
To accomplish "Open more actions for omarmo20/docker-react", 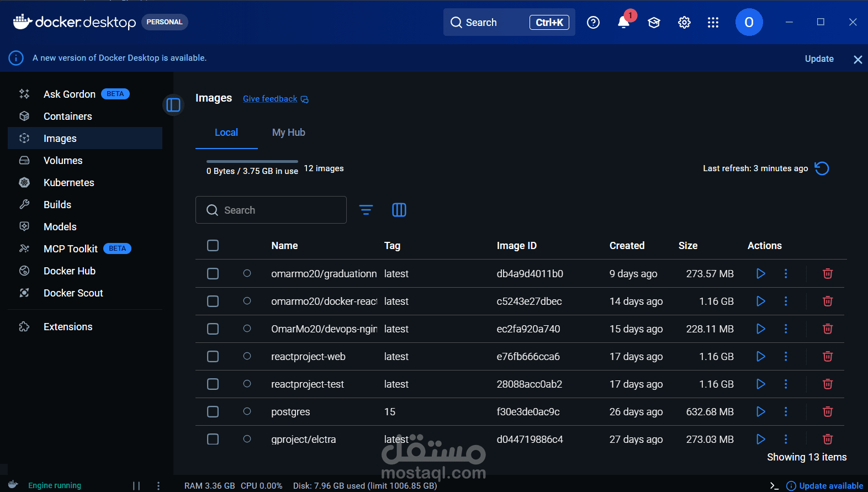I will [x=786, y=301].
